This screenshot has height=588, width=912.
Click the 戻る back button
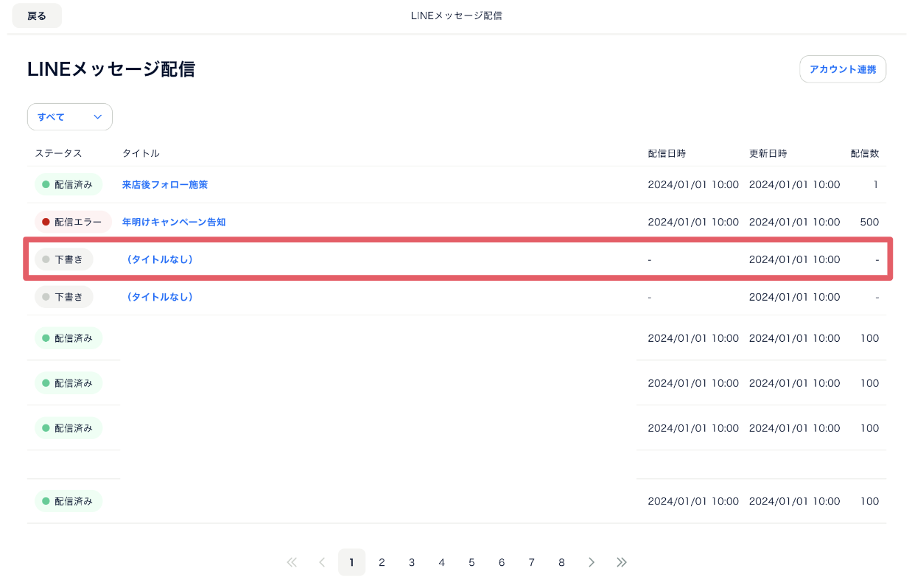pos(37,15)
